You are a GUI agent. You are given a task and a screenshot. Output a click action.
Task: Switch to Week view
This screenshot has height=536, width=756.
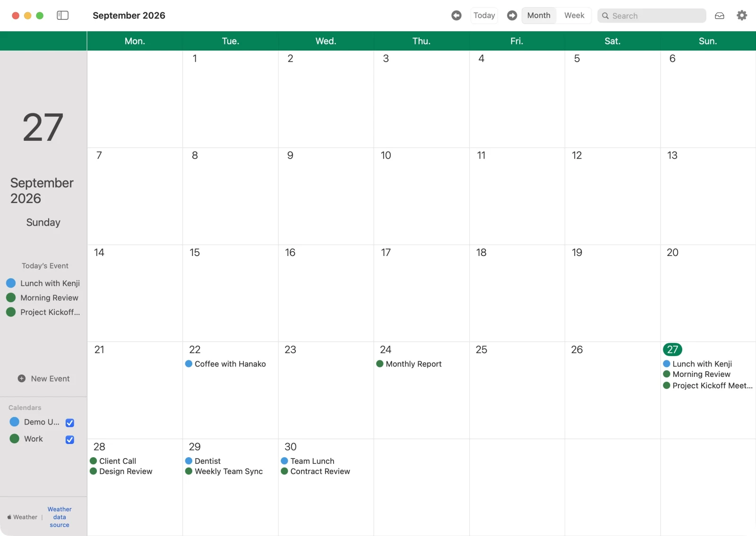click(574, 16)
